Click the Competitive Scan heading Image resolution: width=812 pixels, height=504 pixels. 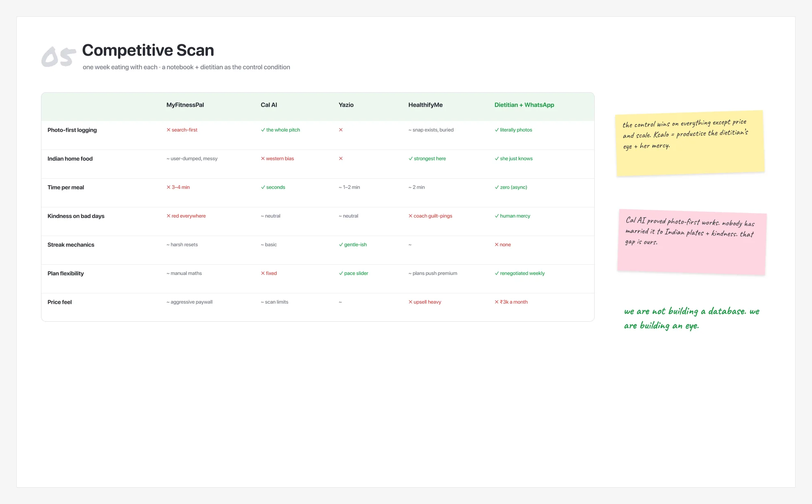click(148, 50)
